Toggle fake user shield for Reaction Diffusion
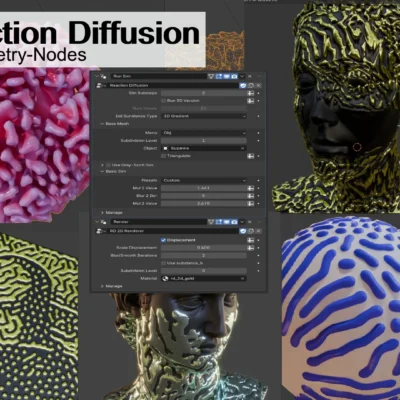Image resolution: width=400 pixels, height=400 pixels. 243,85
